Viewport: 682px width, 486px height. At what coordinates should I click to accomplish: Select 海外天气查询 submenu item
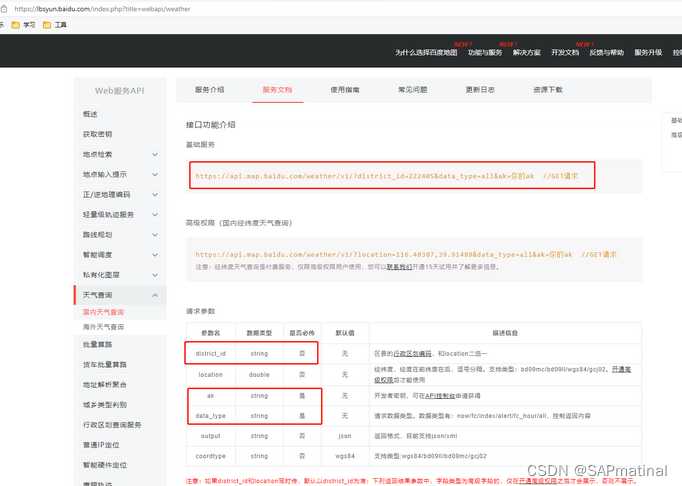104,327
